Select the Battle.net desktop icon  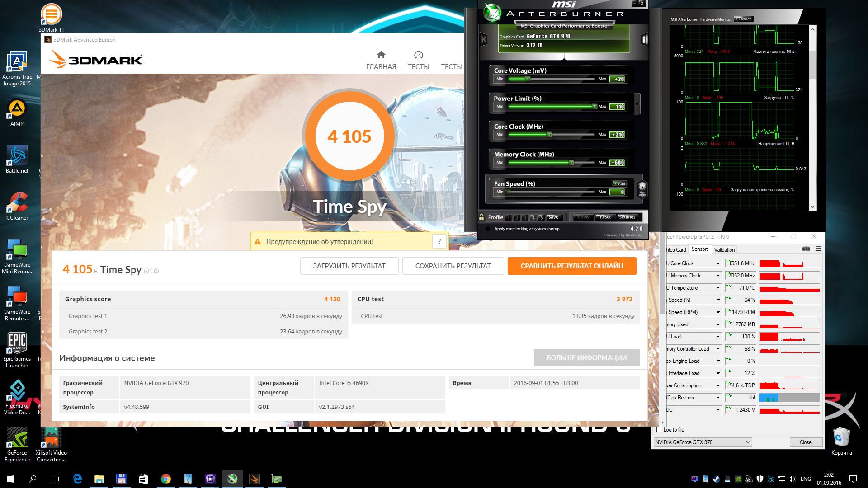click(x=17, y=160)
